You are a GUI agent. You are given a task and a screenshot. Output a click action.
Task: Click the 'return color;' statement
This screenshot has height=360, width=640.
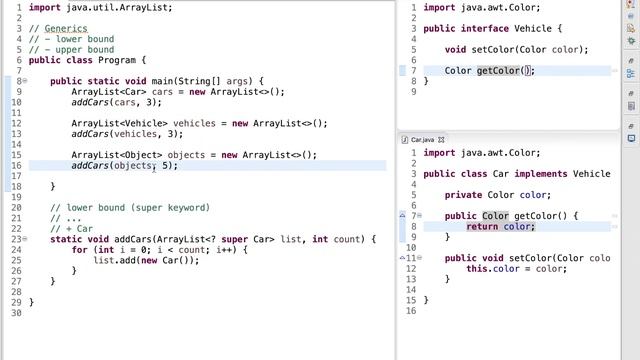[x=500, y=227]
